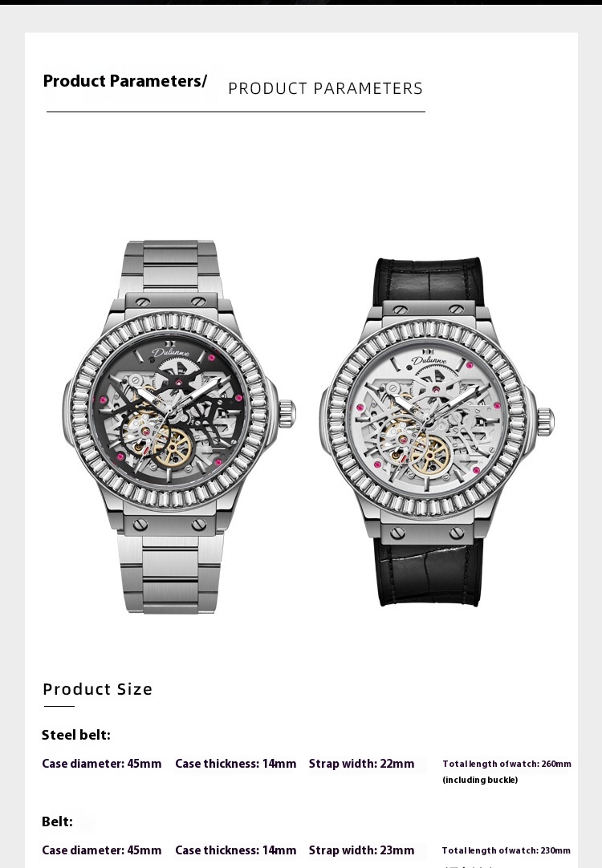Click Total length of watch 260mm text
The height and width of the screenshot is (868, 602).
point(506,764)
